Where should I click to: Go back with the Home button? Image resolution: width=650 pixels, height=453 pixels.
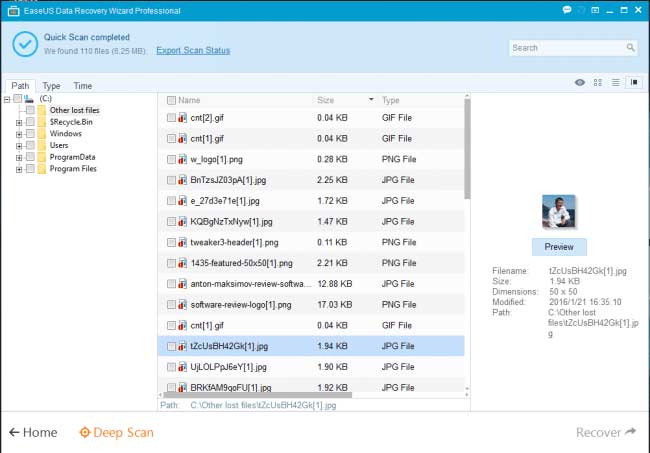(x=33, y=432)
